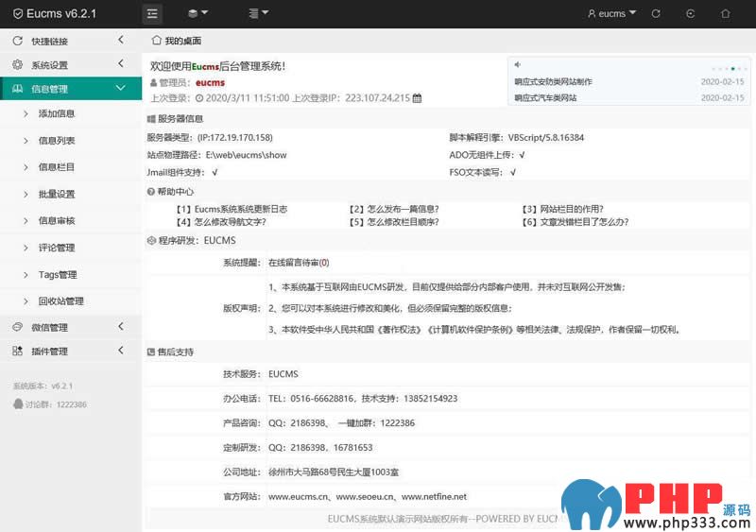
Task: Click the red eucms administrator name
Action: point(210,83)
